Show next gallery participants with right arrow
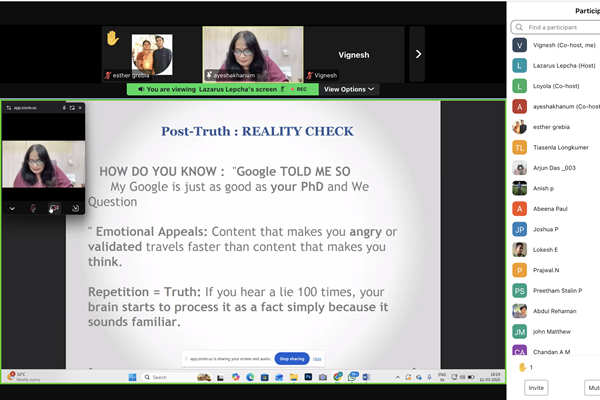This screenshot has height=400, width=600. [418, 54]
